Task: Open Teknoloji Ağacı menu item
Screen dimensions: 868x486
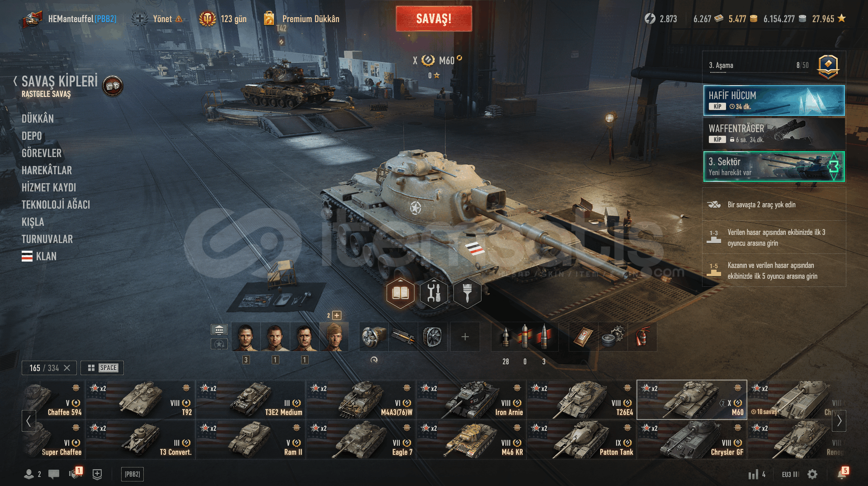Action: point(56,205)
